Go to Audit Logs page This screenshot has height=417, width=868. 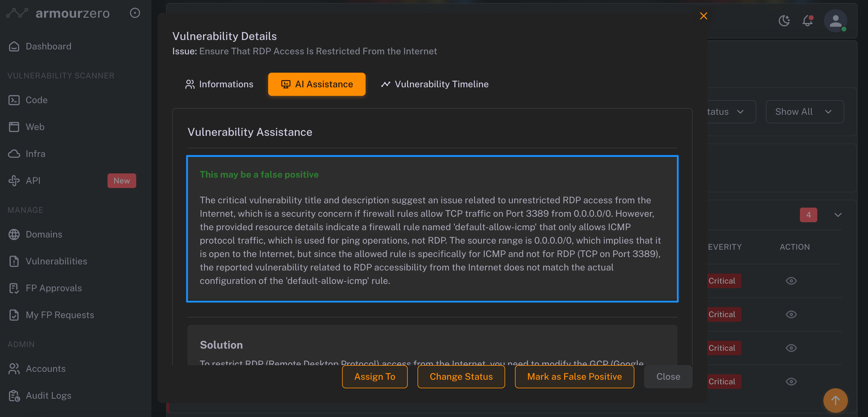pos(48,395)
